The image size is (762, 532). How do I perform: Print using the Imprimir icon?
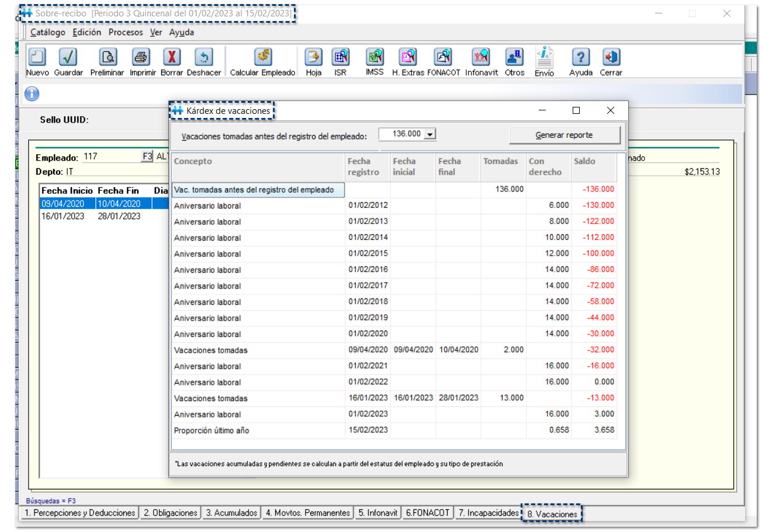[x=142, y=57]
